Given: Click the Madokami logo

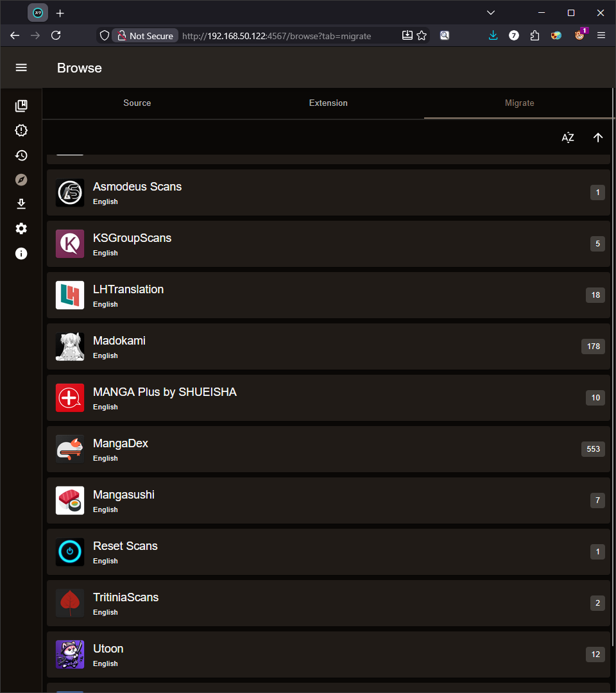Looking at the screenshot, I should [x=70, y=346].
